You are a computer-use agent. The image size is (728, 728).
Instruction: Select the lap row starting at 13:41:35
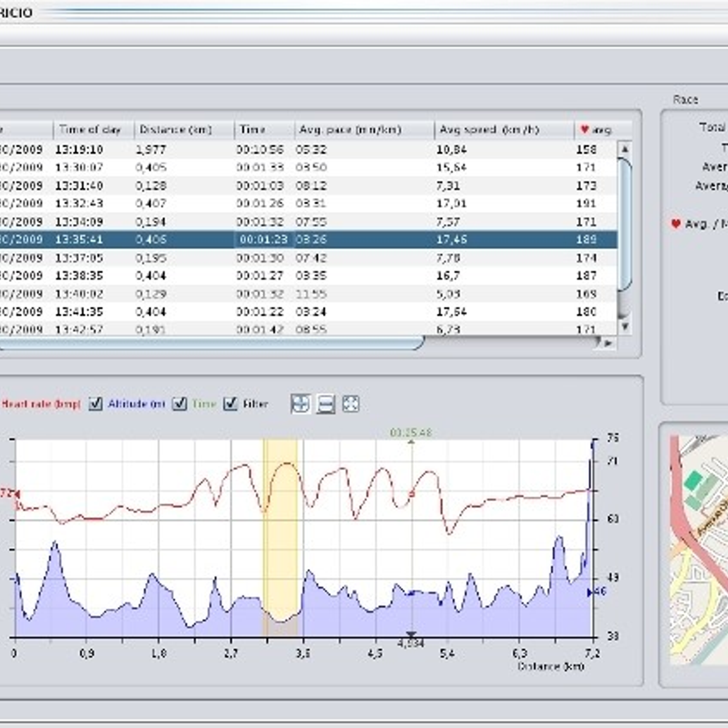(x=308, y=312)
